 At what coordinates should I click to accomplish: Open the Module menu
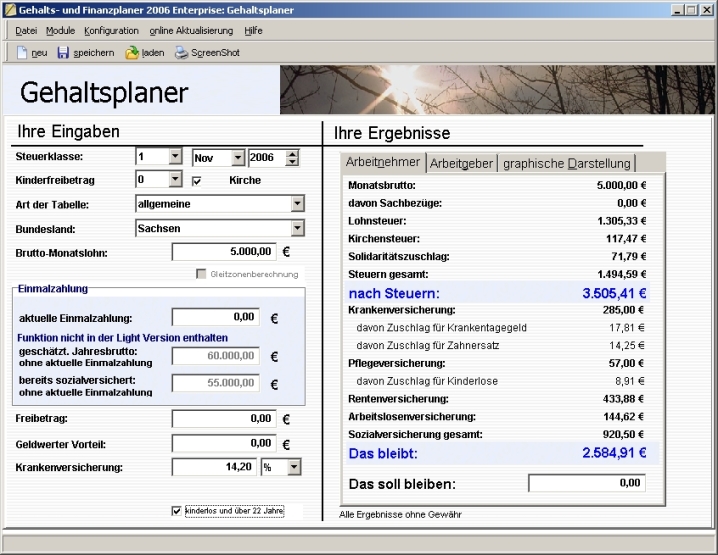click(60, 31)
